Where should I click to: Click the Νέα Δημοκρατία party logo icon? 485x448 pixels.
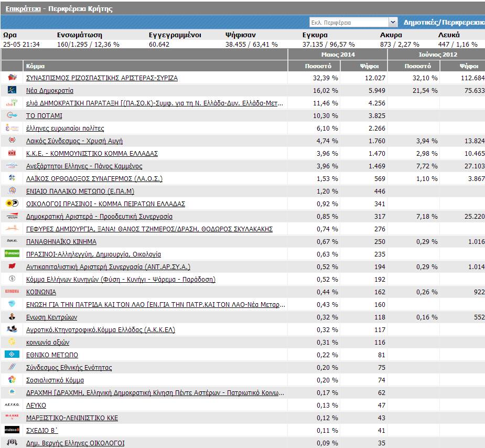[13, 90]
